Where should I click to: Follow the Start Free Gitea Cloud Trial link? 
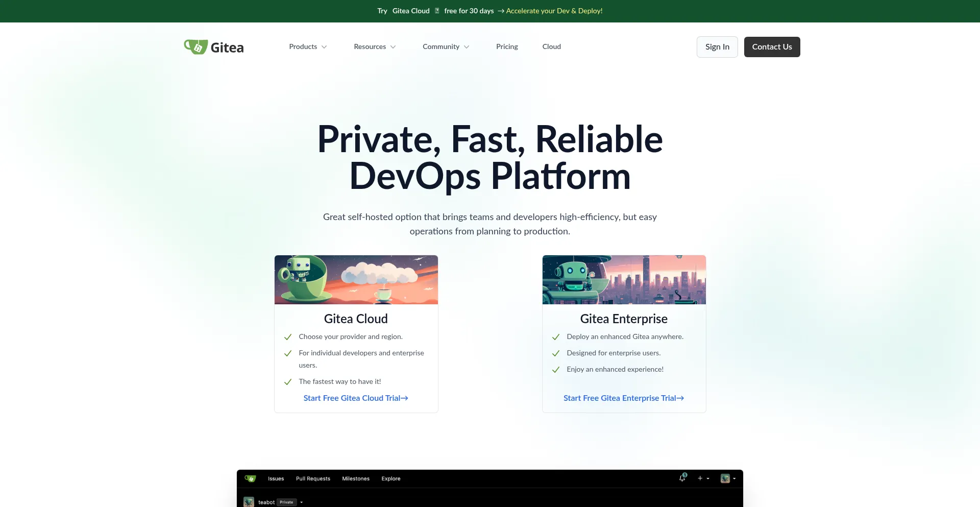point(356,398)
